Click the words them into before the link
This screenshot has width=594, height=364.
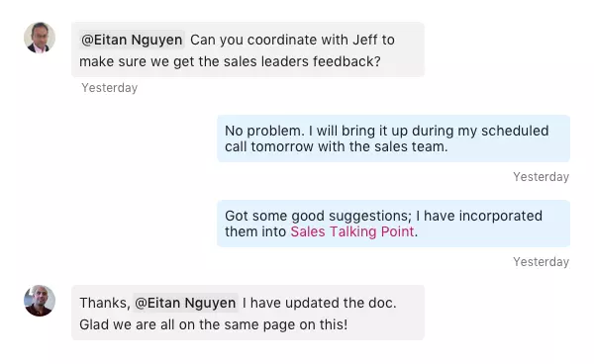point(255,231)
